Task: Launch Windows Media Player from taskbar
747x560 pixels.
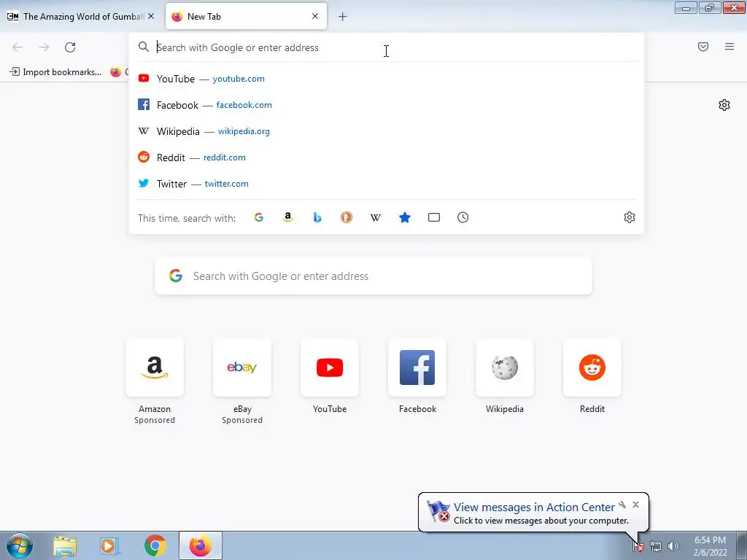Action: (109, 546)
